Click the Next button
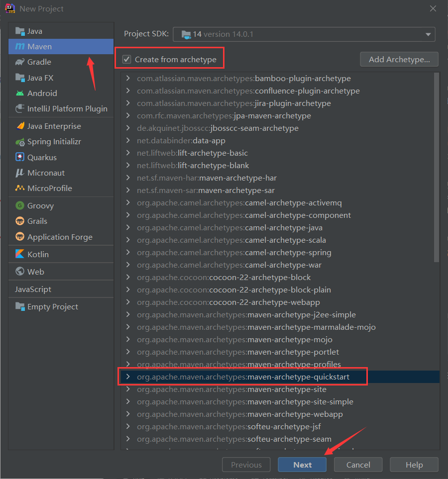 coord(302,465)
